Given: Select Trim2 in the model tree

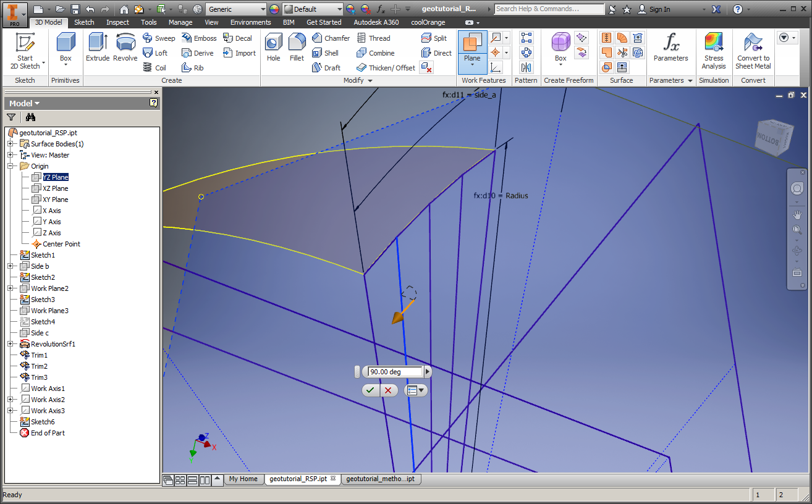Looking at the screenshot, I should coord(39,366).
